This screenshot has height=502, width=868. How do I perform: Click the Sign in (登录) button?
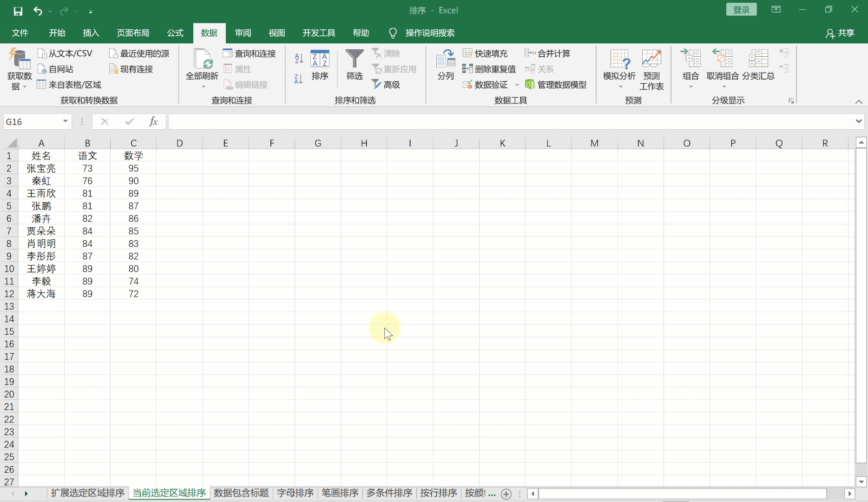pos(741,10)
